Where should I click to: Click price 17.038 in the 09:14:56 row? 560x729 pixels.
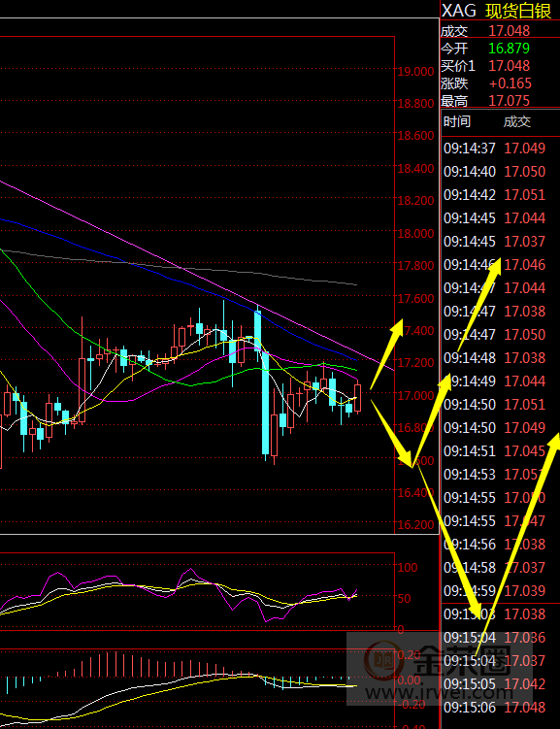pyautogui.click(x=525, y=545)
